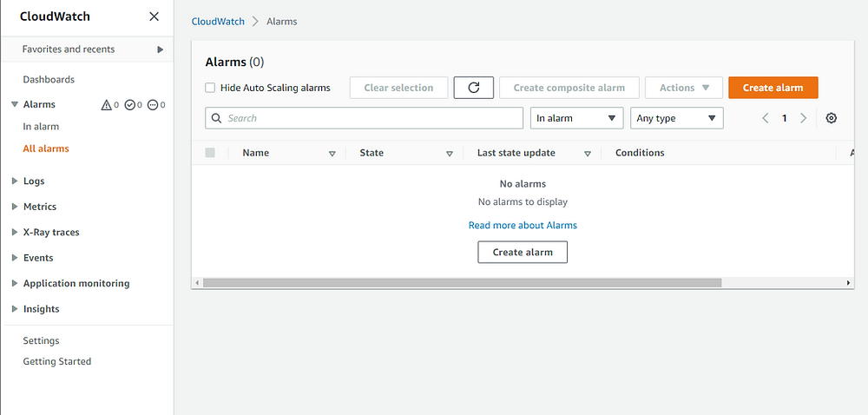Screen dimensions: 868x415
Task: Expand the X-Ray traces section
Action: [15, 232]
